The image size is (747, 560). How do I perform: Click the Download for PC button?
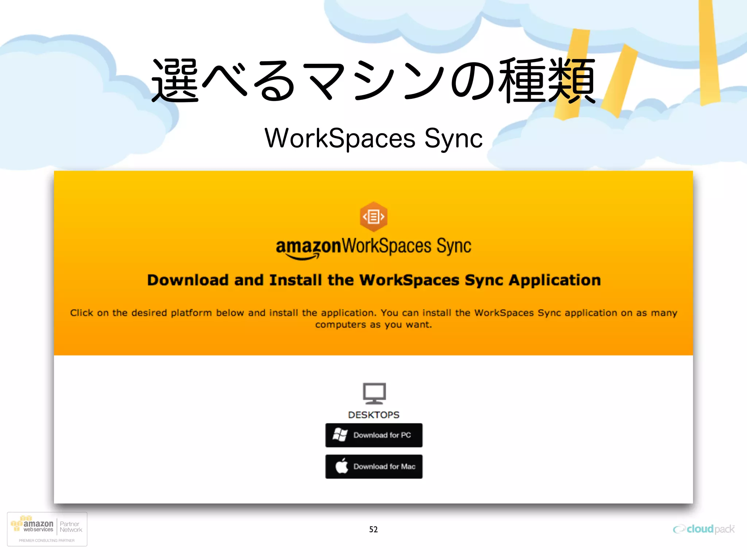tap(374, 435)
